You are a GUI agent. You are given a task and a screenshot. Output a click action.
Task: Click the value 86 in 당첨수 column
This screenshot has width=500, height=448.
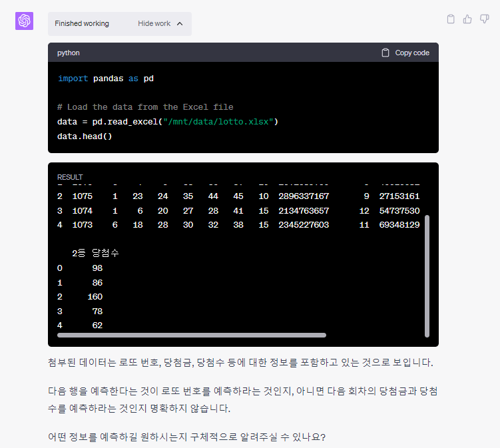point(97,283)
